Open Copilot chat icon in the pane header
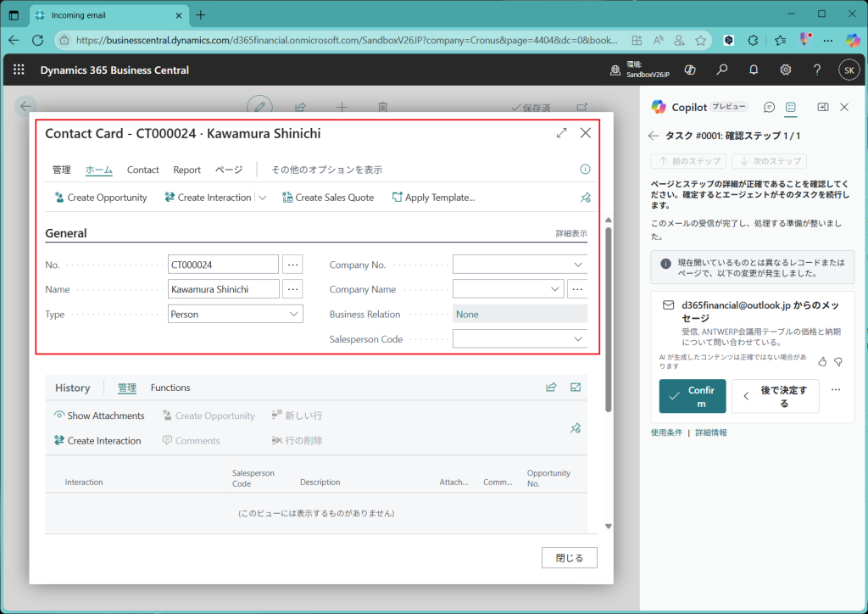 pos(769,107)
